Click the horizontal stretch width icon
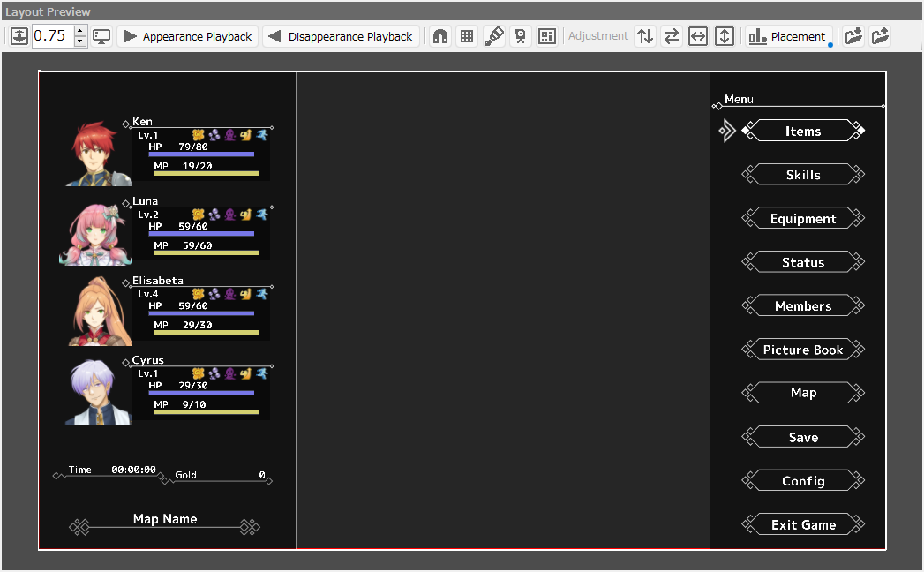Viewport: 924px width, 572px height. [x=698, y=36]
